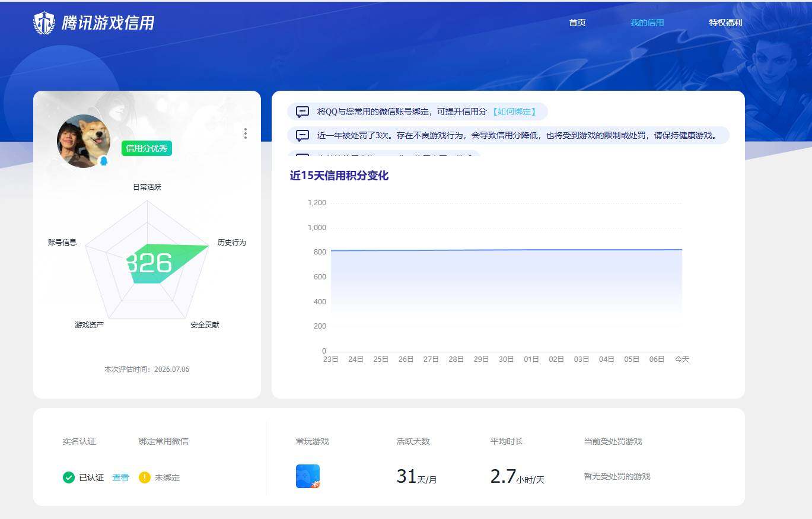Click the 查看 link next to 已认证
812x519 pixels.
120,477
